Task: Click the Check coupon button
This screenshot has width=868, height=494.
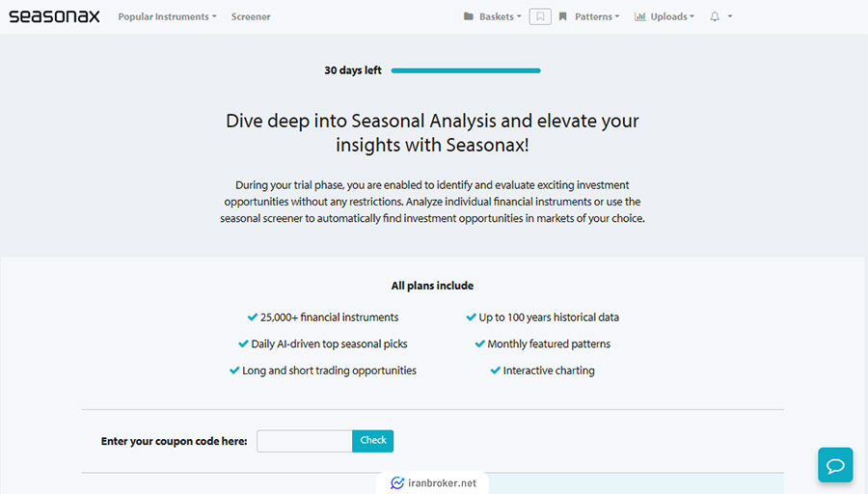Action: point(372,441)
